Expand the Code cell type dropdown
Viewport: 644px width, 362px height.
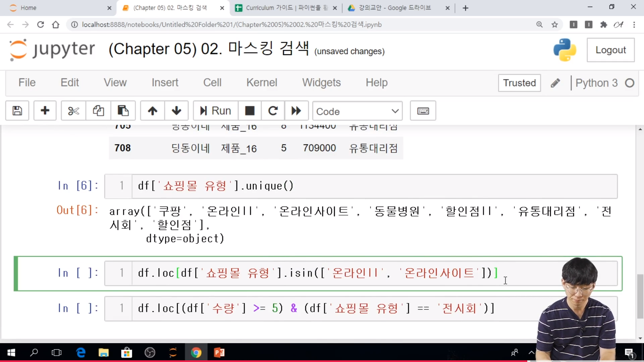coord(357,111)
